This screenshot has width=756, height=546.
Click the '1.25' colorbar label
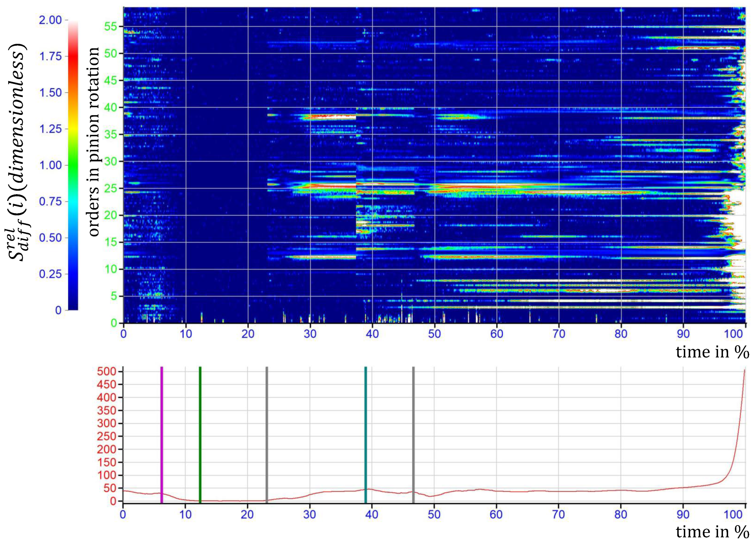[x=50, y=129]
